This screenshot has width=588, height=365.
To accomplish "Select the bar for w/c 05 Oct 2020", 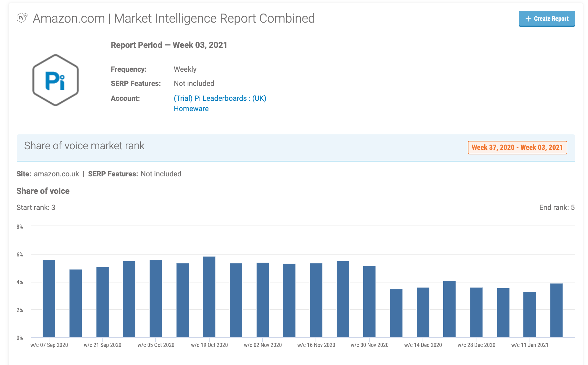I will point(156,299).
